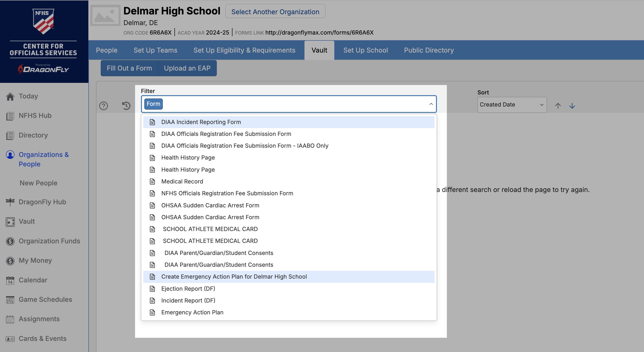Open DragonFly Hub in sidebar
Image resolution: width=644 pixels, height=352 pixels.
click(42, 202)
